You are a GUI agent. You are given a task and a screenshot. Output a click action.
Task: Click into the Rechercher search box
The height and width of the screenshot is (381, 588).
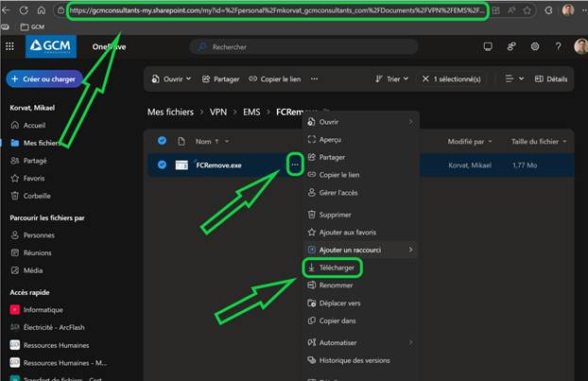(x=303, y=47)
